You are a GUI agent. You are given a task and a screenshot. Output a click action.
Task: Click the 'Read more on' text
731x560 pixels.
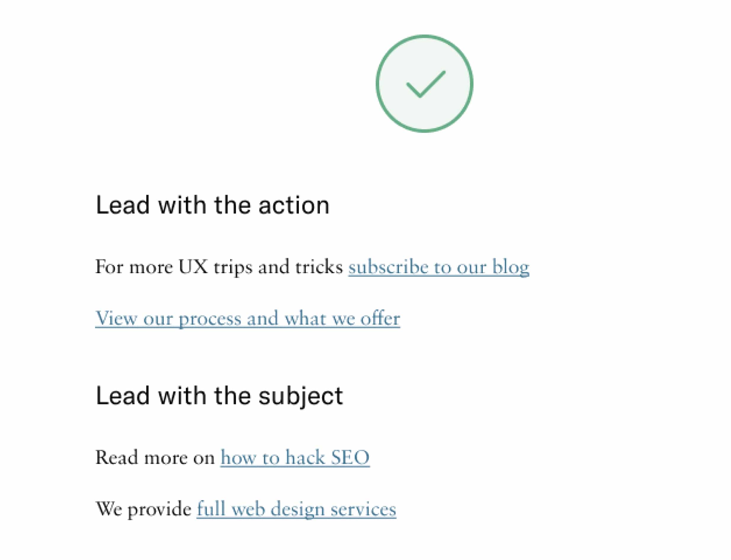(x=155, y=457)
